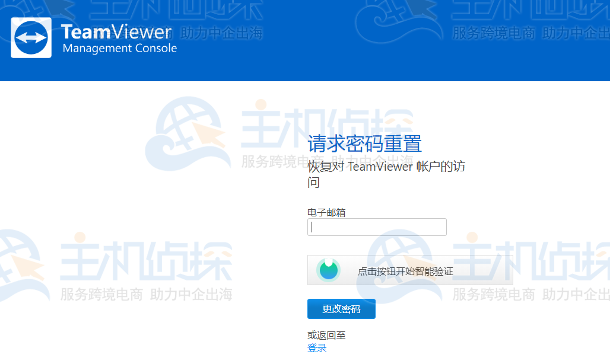610x364 pixels.
Task: Click inside the 电子邮箱 email field
Action: (x=376, y=227)
